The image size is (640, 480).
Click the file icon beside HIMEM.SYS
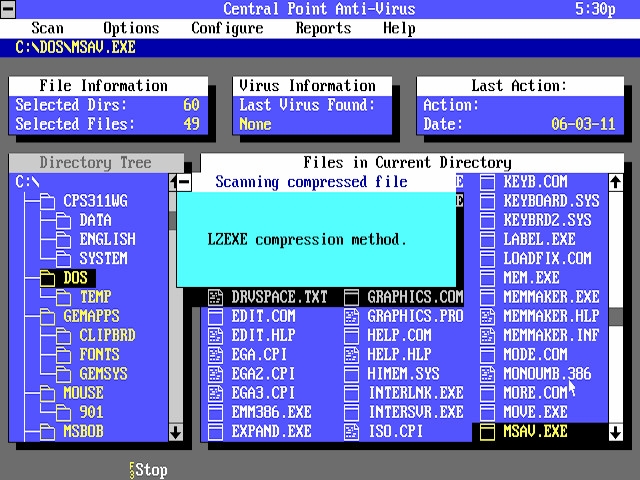click(351, 374)
